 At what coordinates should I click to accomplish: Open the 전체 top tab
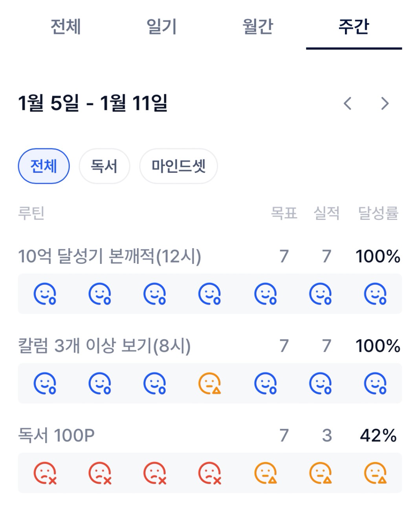point(66,27)
